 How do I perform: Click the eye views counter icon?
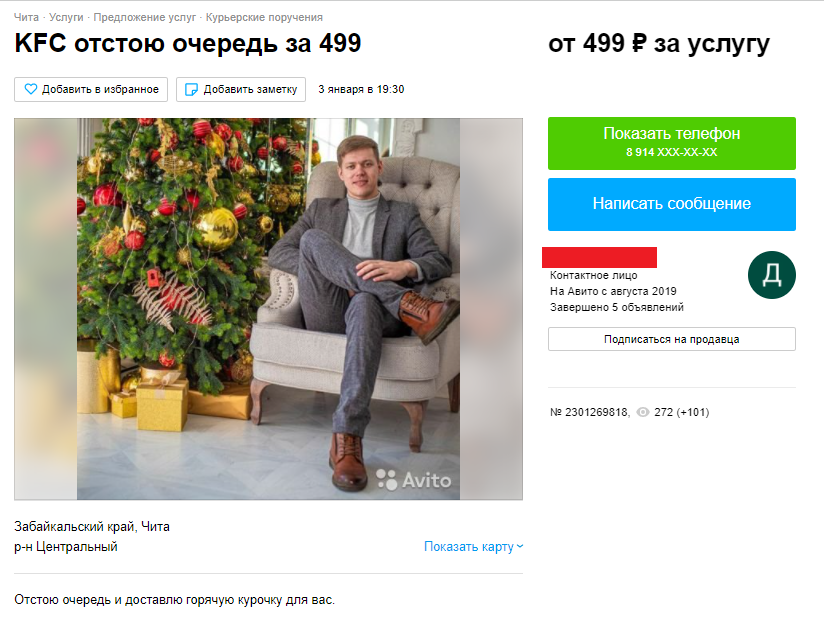click(643, 412)
